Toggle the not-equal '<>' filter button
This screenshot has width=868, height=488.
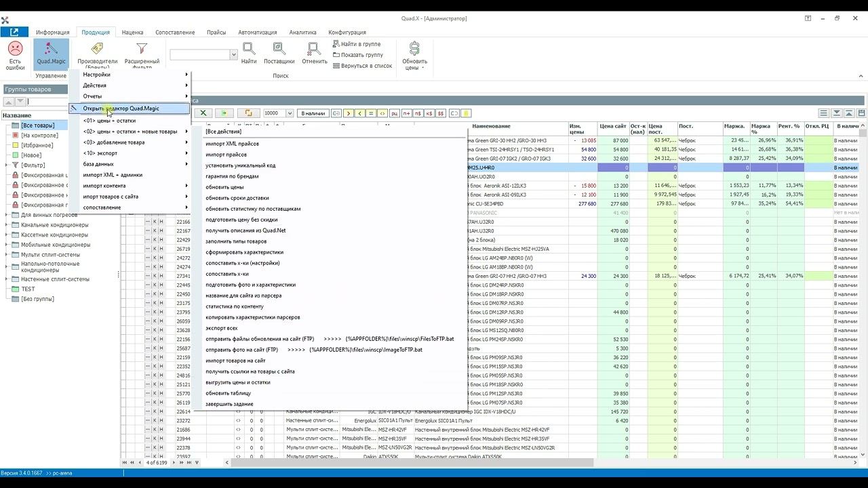tap(382, 113)
